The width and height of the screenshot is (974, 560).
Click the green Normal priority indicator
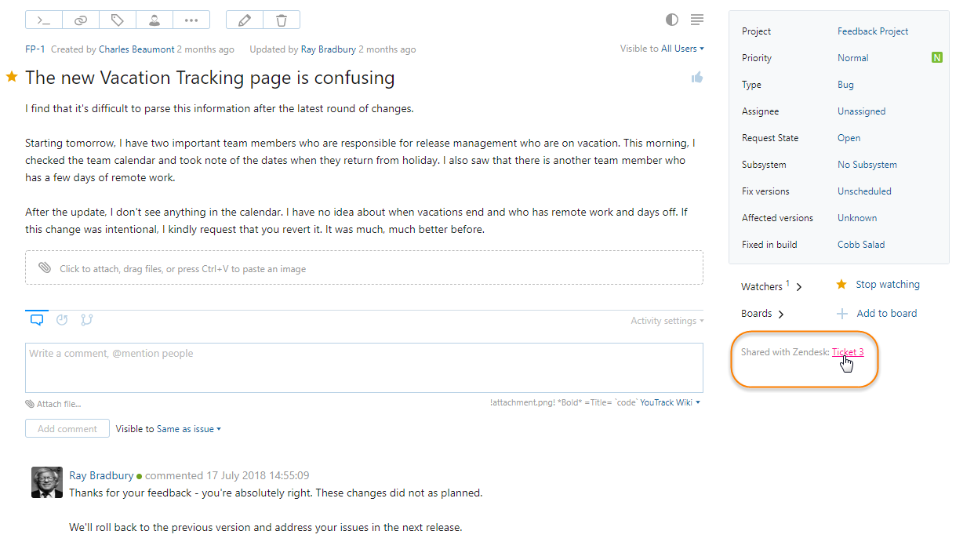click(x=936, y=57)
